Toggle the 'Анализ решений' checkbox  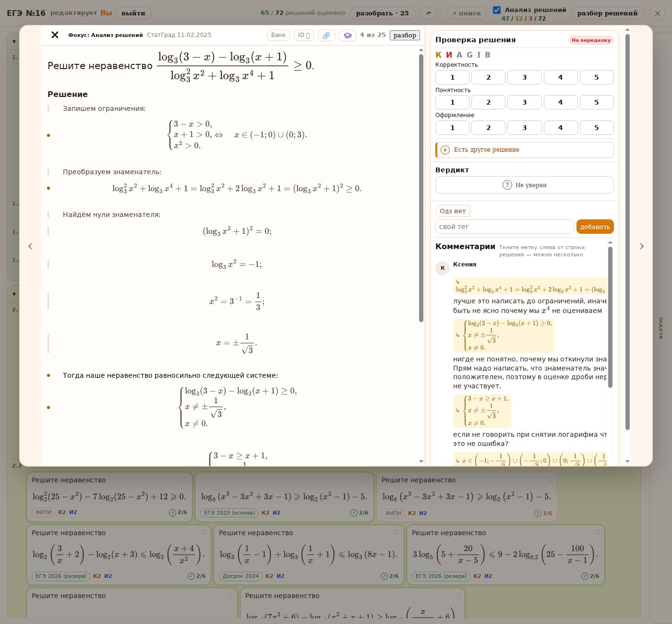(x=497, y=10)
